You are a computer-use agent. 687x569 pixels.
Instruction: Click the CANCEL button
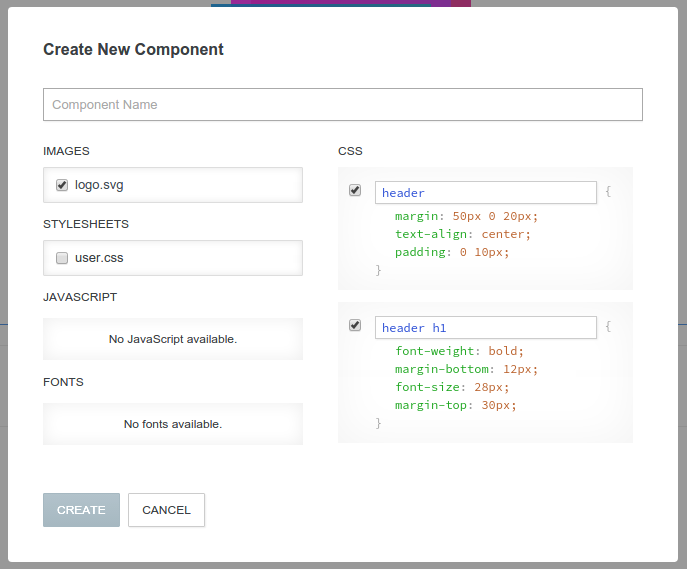pyautogui.click(x=166, y=510)
